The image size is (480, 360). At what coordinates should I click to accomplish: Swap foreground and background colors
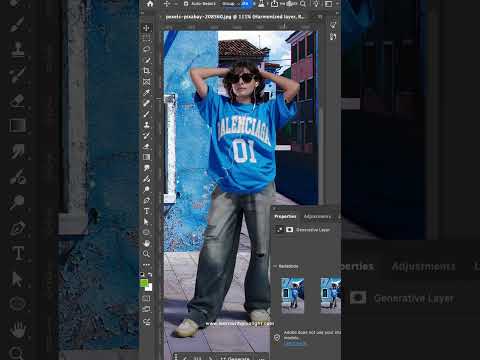pyautogui.click(x=150, y=275)
